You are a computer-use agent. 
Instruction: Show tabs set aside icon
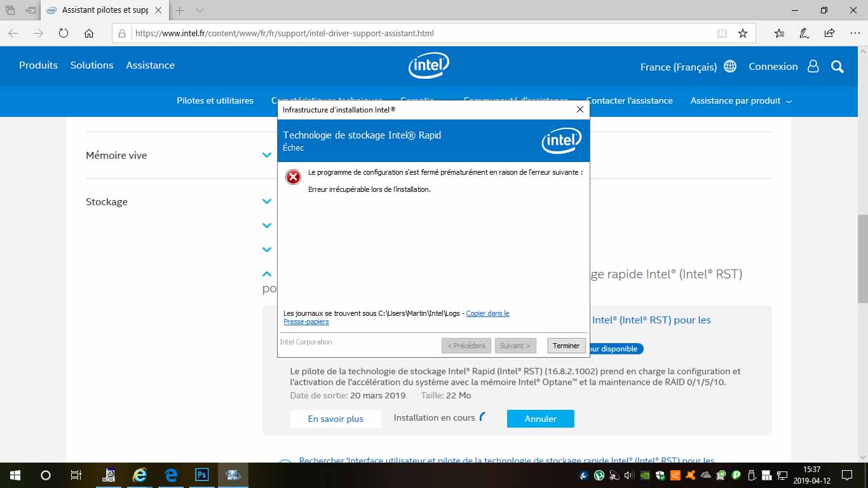click(10, 11)
